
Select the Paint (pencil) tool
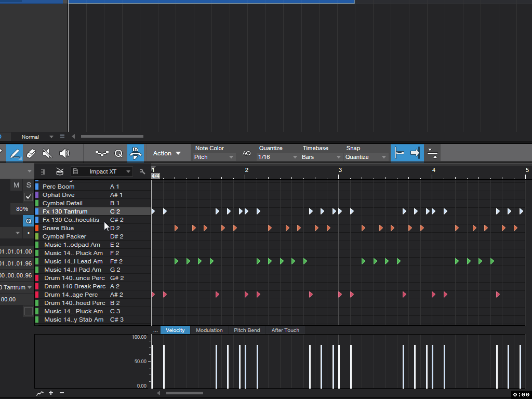click(15, 153)
